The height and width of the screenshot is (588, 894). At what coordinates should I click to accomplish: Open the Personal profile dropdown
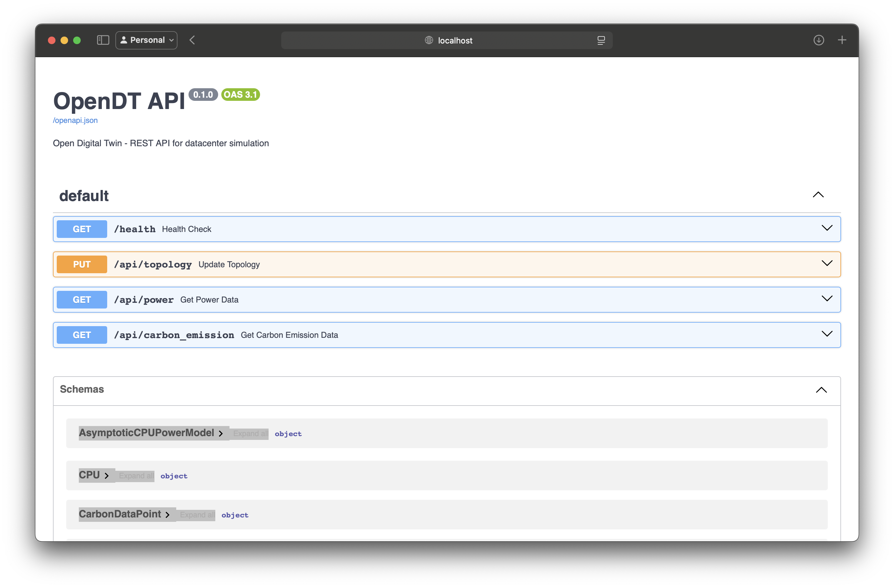point(146,40)
